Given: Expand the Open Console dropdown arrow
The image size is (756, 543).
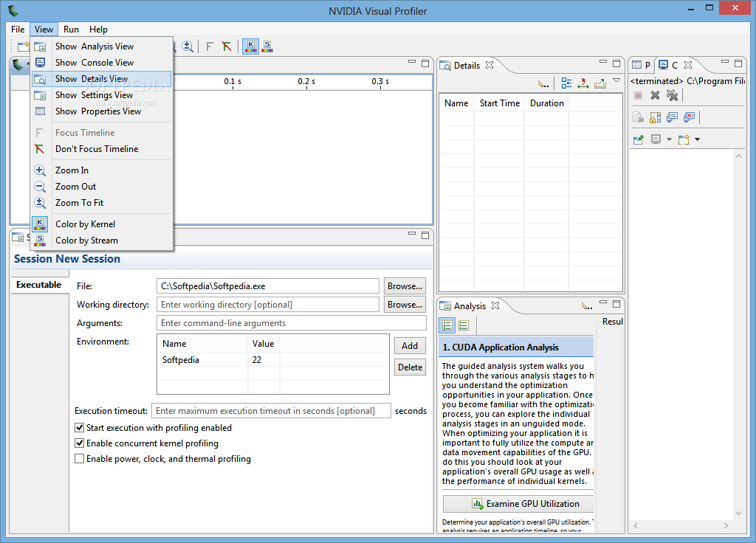Looking at the screenshot, I should (697, 139).
